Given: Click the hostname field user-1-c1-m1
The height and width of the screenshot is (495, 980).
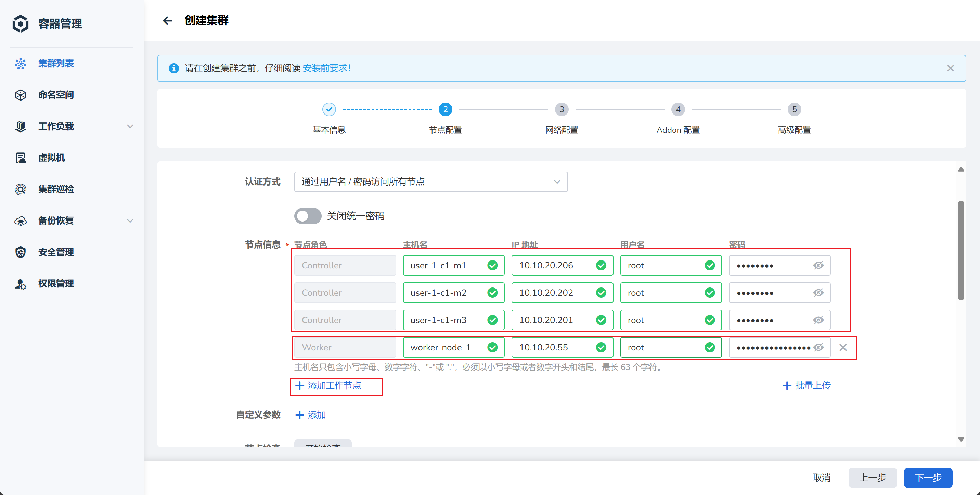Looking at the screenshot, I should pos(453,265).
